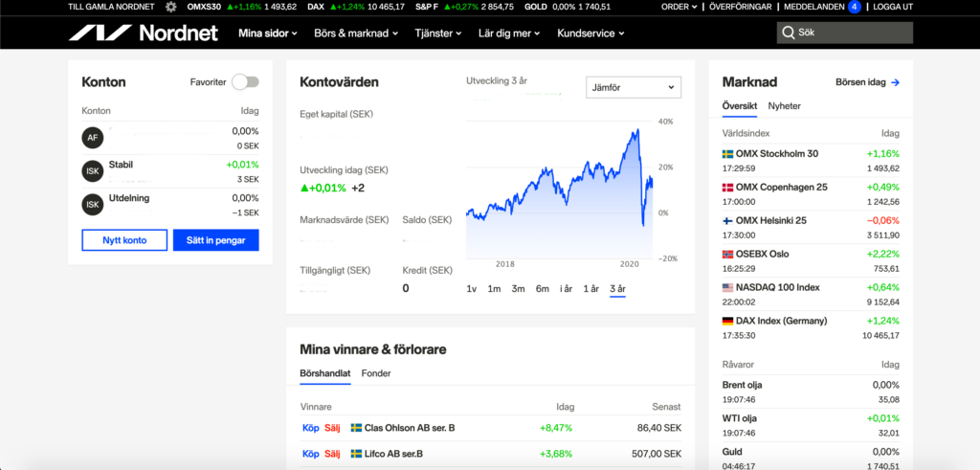Select the Fonder tab

[x=375, y=373]
